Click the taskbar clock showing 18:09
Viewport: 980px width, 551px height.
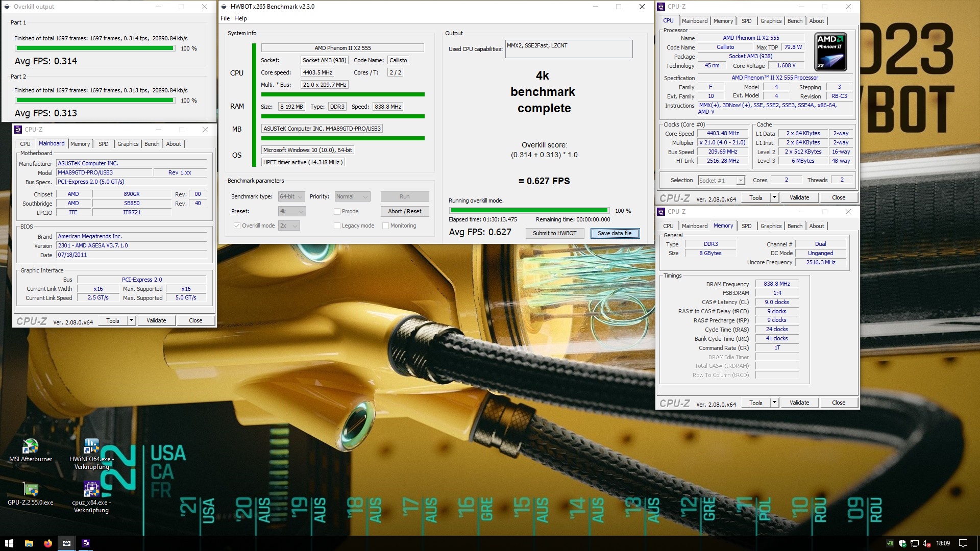click(x=943, y=543)
